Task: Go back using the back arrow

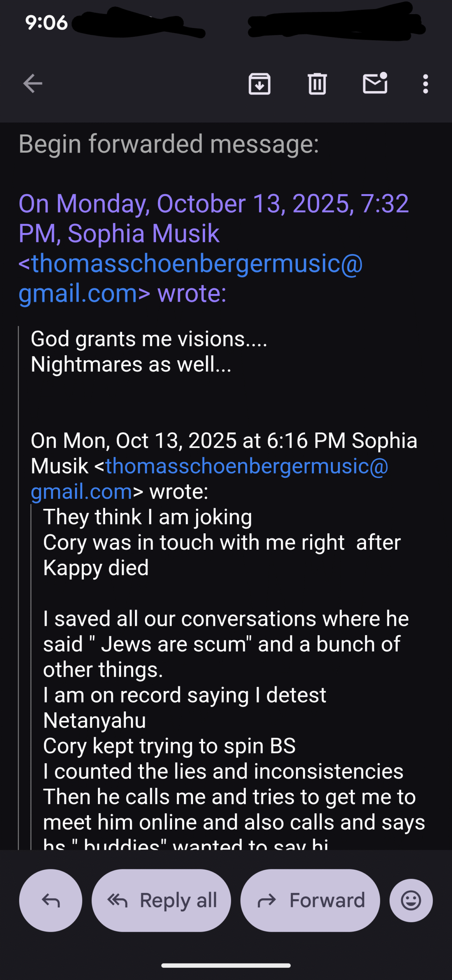Action: click(33, 84)
